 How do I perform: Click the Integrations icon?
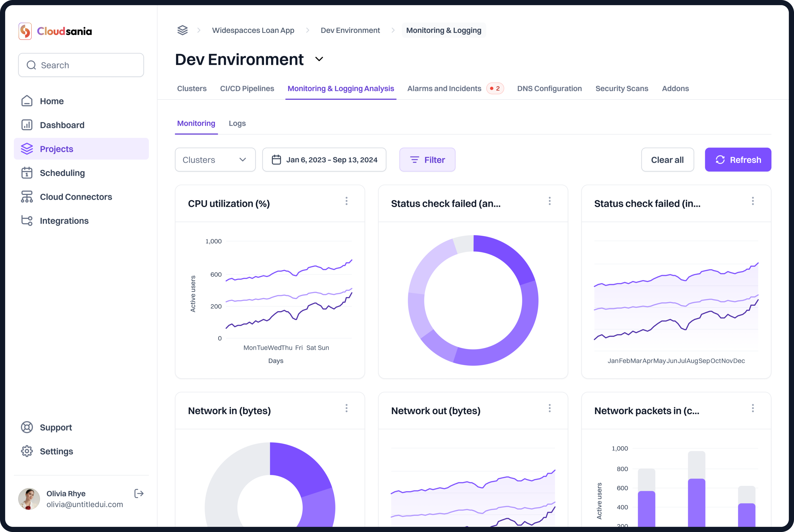pyautogui.click(x=27, y=220)
